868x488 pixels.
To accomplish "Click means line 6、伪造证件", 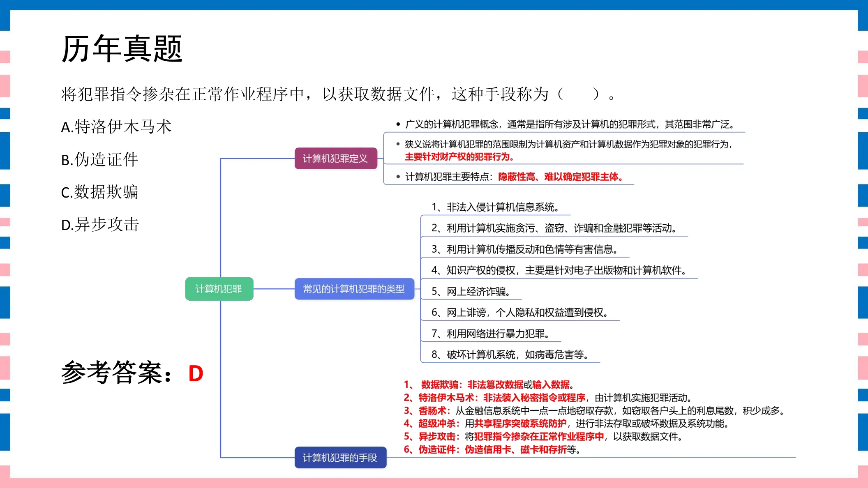I will (x=492, y=449).
